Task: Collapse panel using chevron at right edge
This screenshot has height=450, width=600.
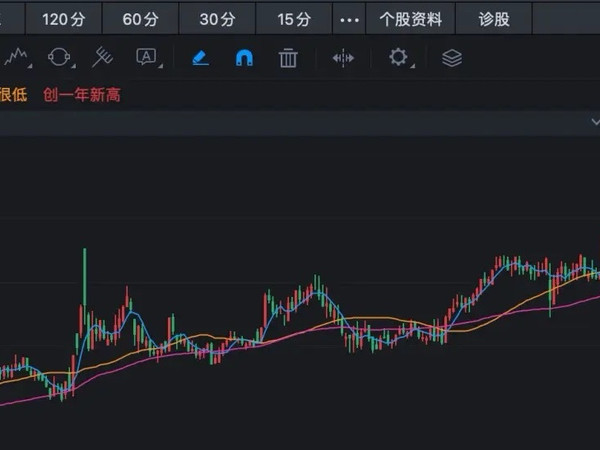Action: click(x=595, y=122)
